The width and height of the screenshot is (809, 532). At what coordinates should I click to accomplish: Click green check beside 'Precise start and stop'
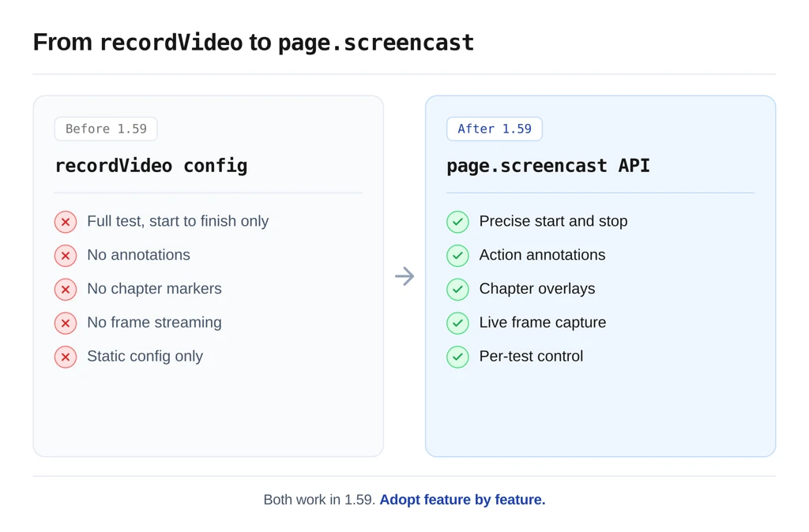point(457,222)
